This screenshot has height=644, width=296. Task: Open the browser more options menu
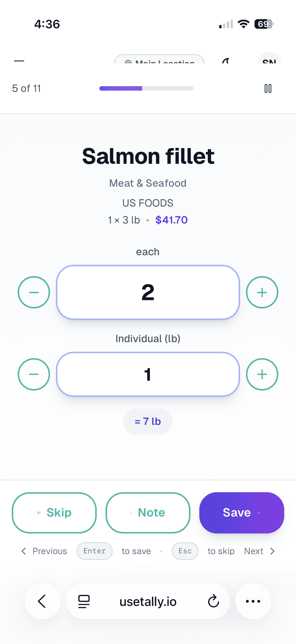[x=253, y=602]
